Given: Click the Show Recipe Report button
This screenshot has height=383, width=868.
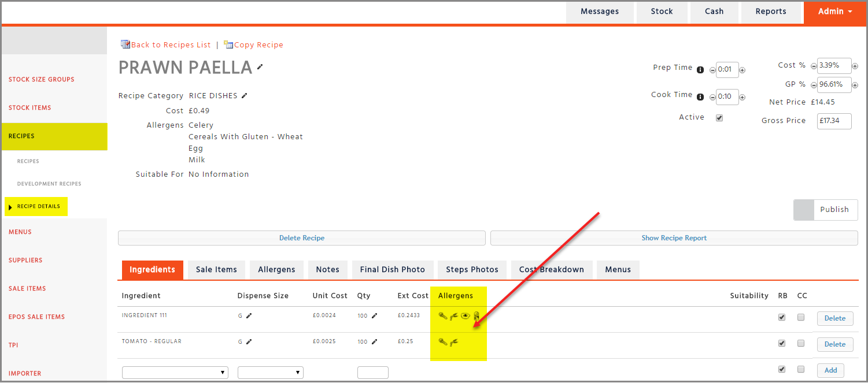Looking at the screenshot, I should (x=674, y=238).
